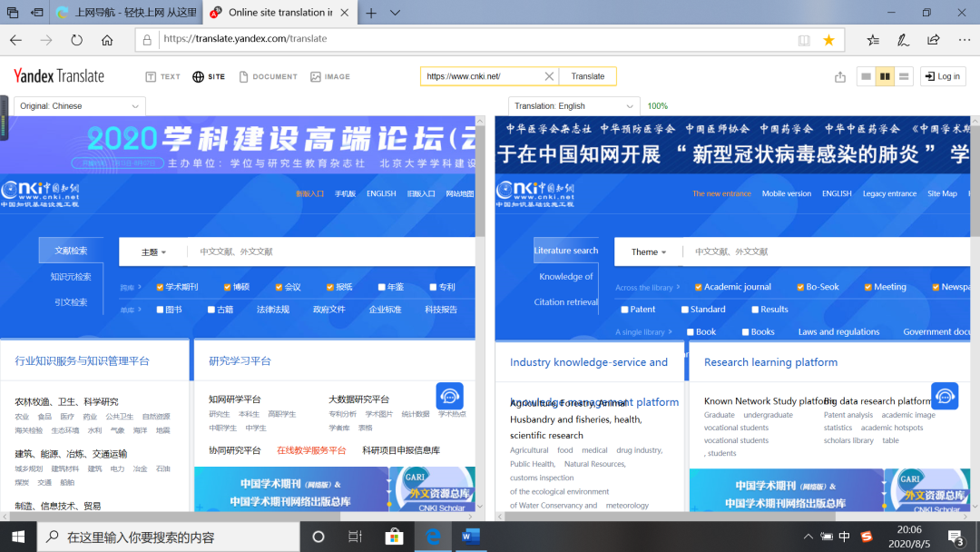Switch to IMAGE translation mode
Viewport: 980px width, 552px height.
click(x=330, y=76)
